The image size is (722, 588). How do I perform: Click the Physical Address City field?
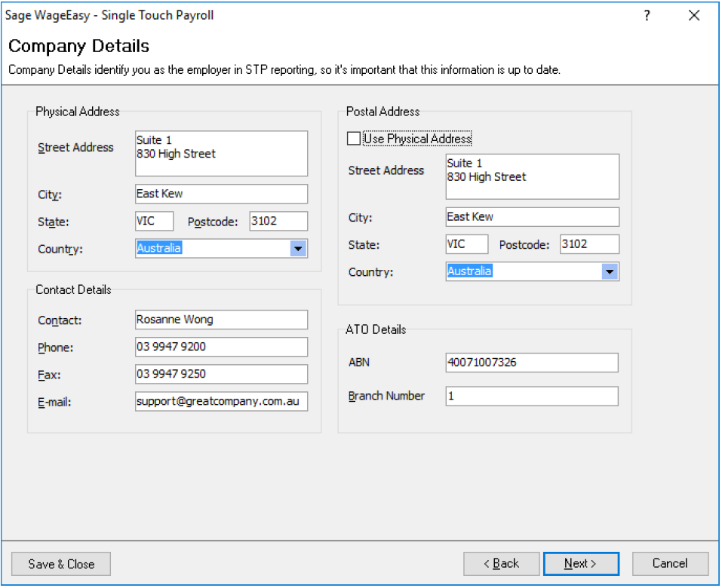click(x=222, y=194)
